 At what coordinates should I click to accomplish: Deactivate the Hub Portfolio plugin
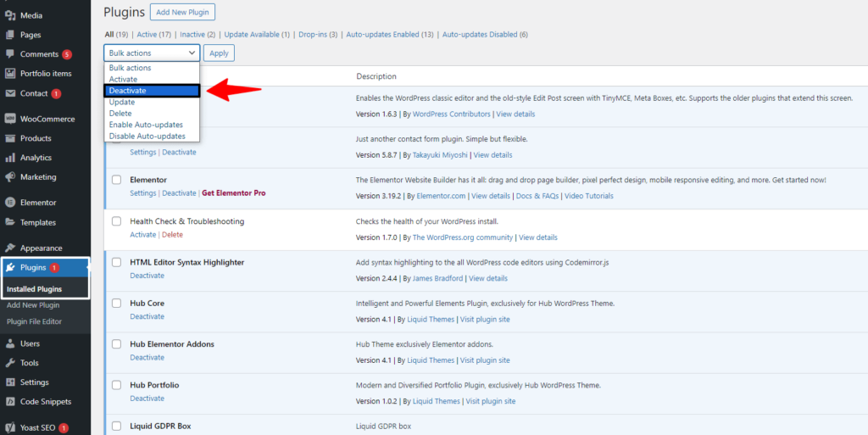coord(147,399)
